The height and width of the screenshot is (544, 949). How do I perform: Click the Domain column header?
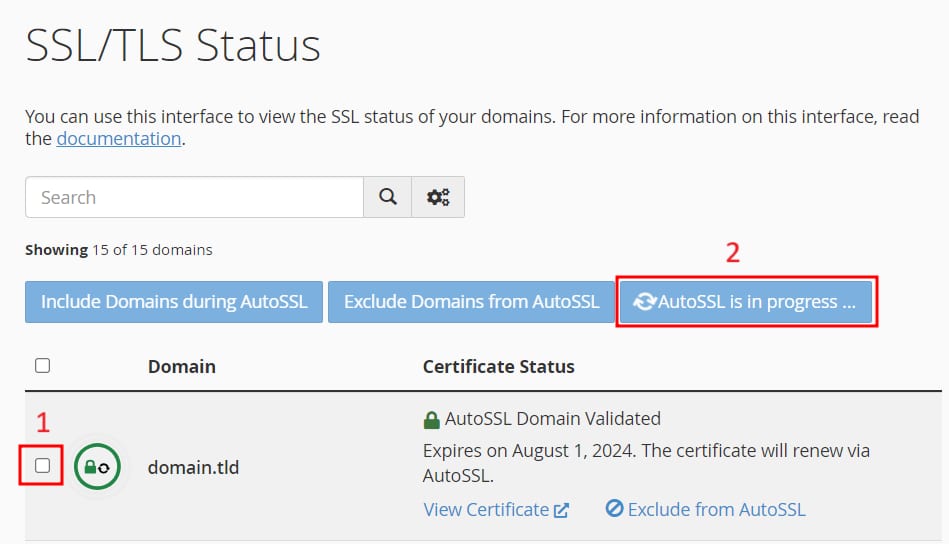[181, 366]
